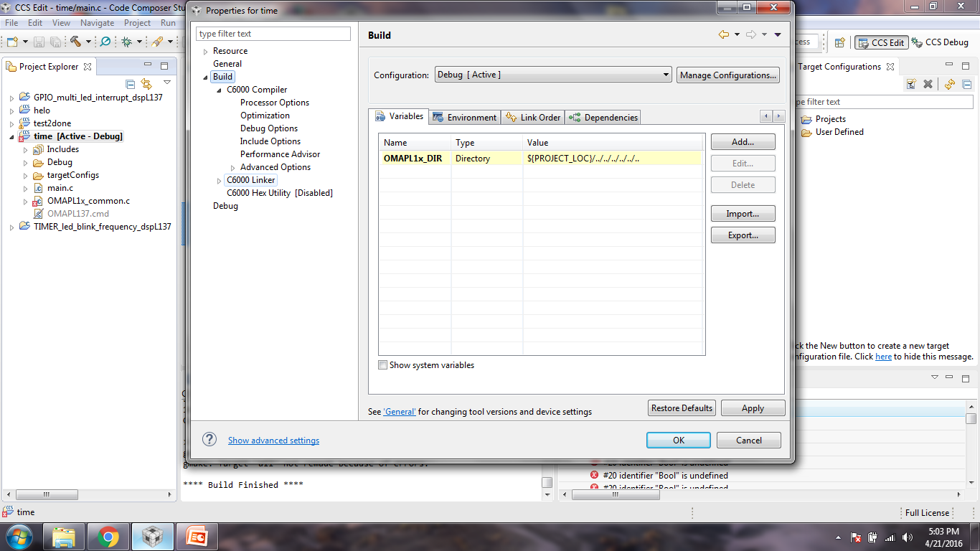Switch to the Dependencies tab
This screenshot has height=551, width=980.
pos(603,117)
